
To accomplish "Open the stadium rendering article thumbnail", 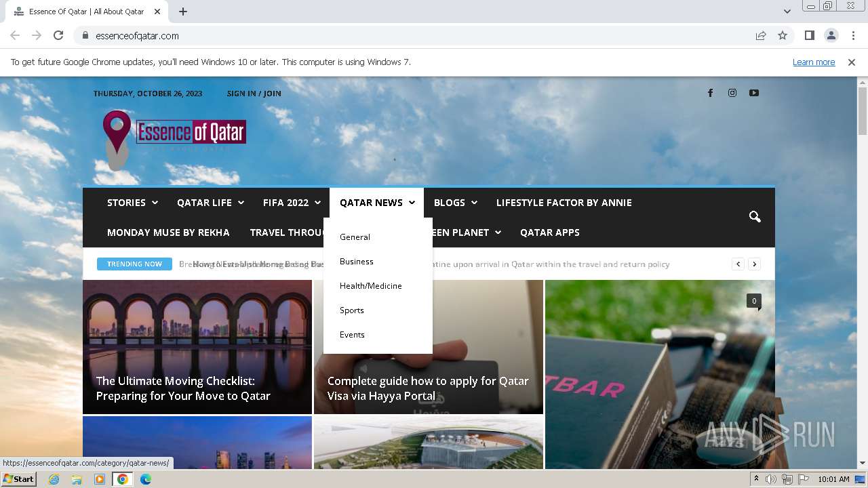I will 429,443.
